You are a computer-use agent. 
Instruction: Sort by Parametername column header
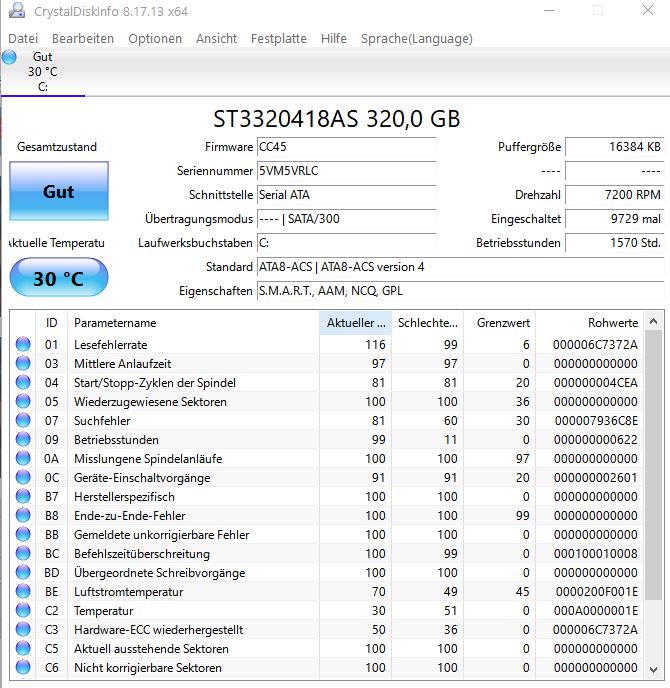click(193, 323)
